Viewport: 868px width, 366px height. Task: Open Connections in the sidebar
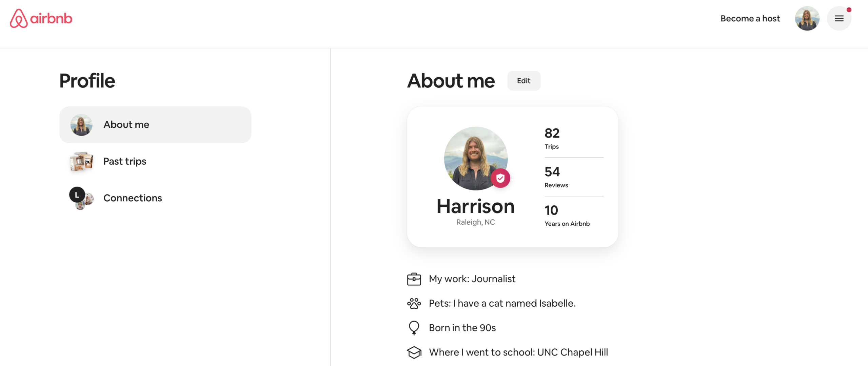(x=155, y=198)
